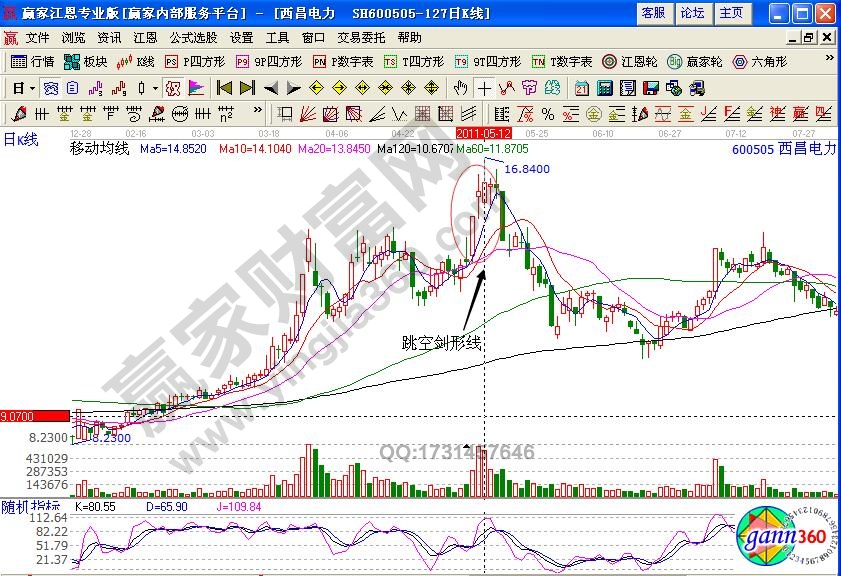
Task: Open the 赢家轮 tool
Action: coord(695,62)
